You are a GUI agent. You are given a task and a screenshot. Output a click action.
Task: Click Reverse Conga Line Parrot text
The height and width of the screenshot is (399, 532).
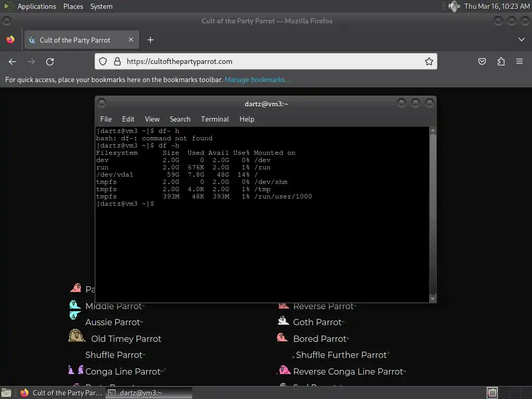pos(348,371)
